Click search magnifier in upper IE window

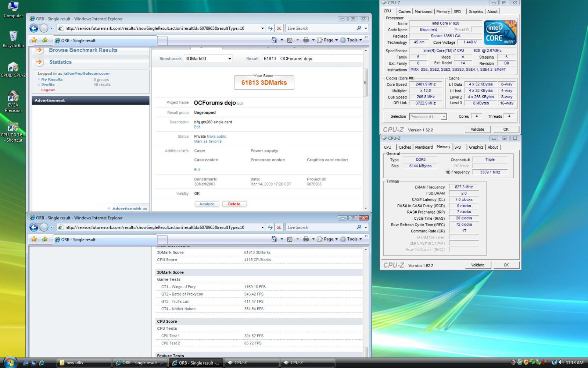pyautogui.click(x=359, y=28)
